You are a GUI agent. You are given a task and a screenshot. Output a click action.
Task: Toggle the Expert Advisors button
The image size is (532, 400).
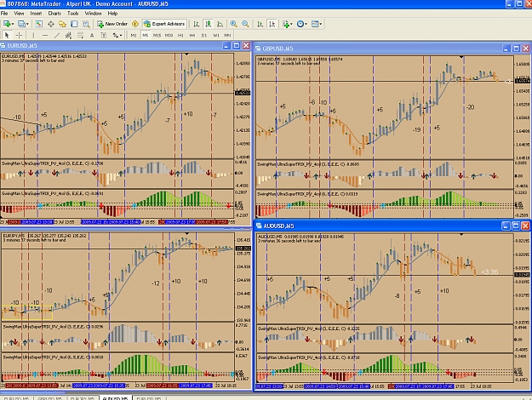[x=164, y=24]
